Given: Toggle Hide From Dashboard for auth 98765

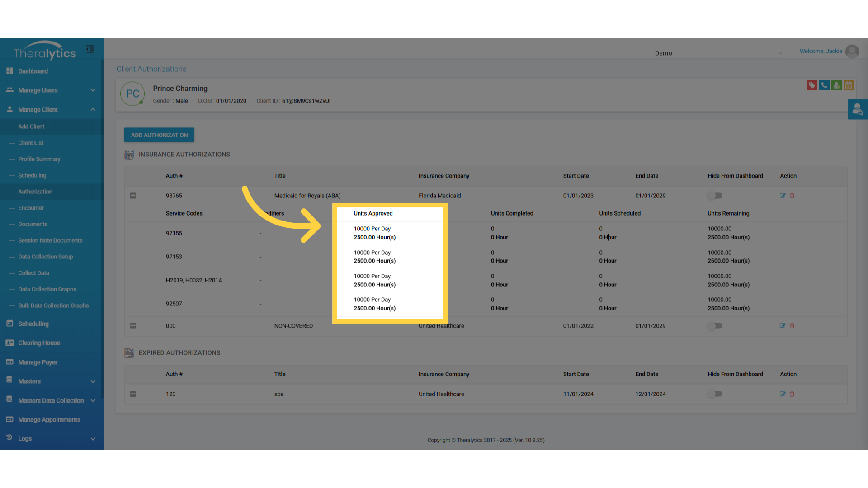Looking at the screenshot, I should (x=715, y=196).
